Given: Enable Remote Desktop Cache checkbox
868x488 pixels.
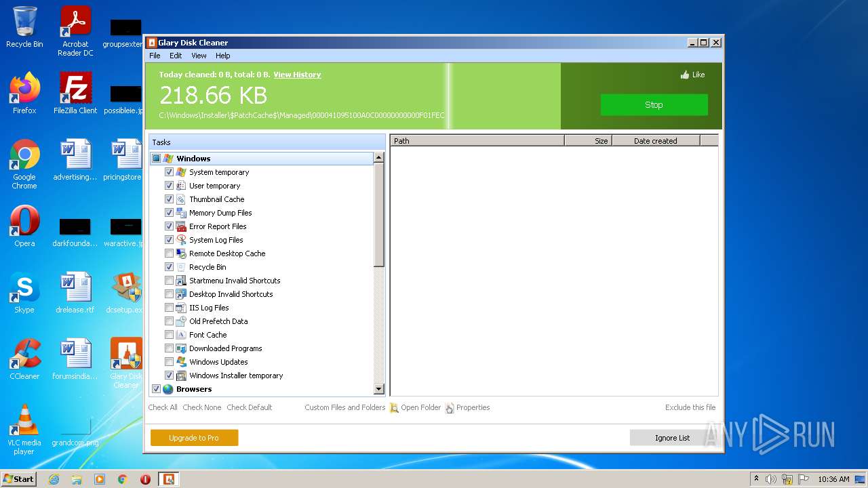Looking at the screenshot, I should (x=169, y=253).
